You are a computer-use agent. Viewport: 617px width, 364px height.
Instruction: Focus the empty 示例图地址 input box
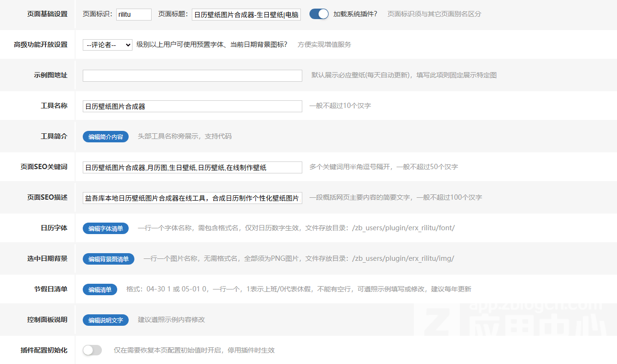192,75
